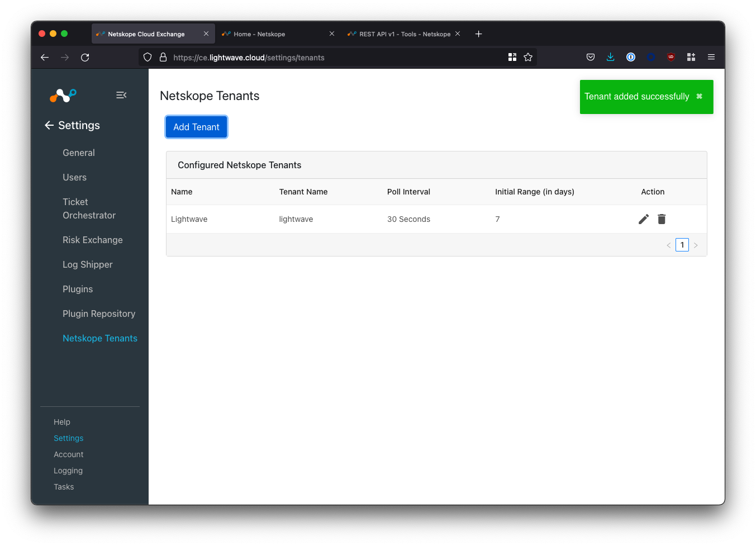Image resolution: width=756 pixels, height=546 pixels.
Task: Open Tasks in sidebar footer
Action: pos(64,487)
